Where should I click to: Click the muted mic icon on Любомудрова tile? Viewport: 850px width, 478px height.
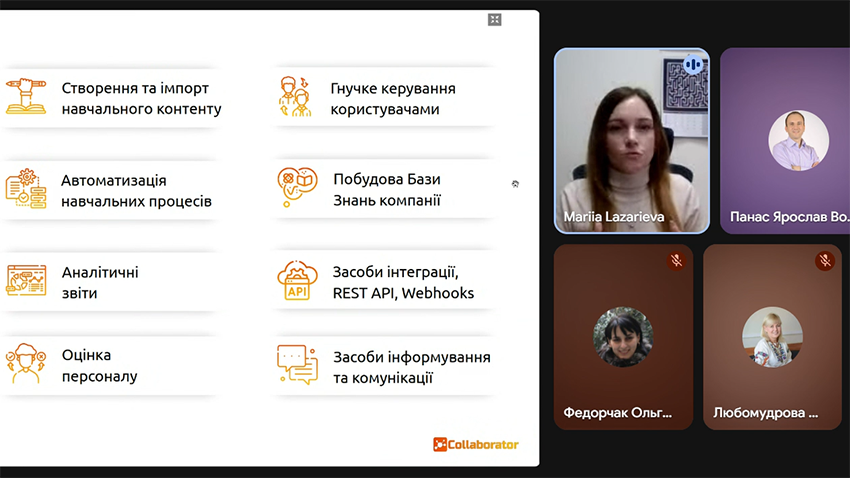(825, 261)
